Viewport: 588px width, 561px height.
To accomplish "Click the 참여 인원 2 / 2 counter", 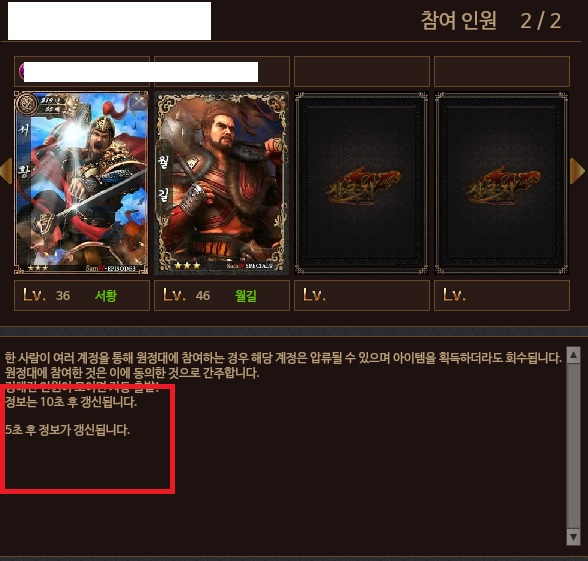I will coord(491,21).
